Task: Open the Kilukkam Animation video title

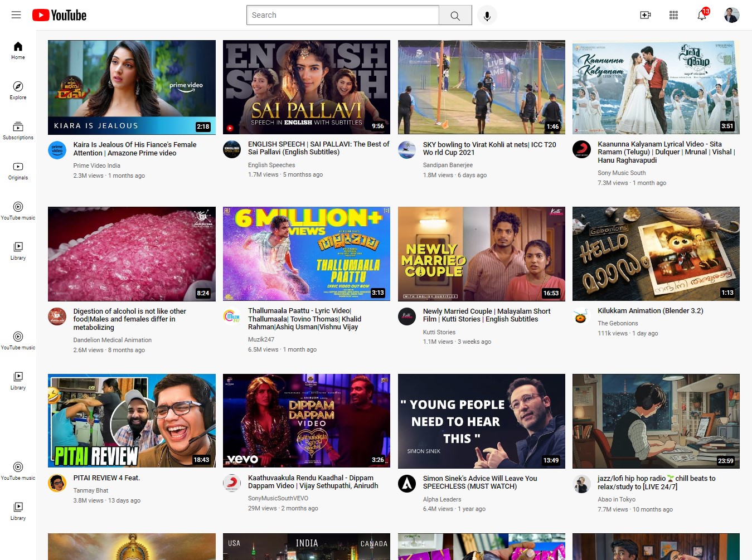Action: 650,311
